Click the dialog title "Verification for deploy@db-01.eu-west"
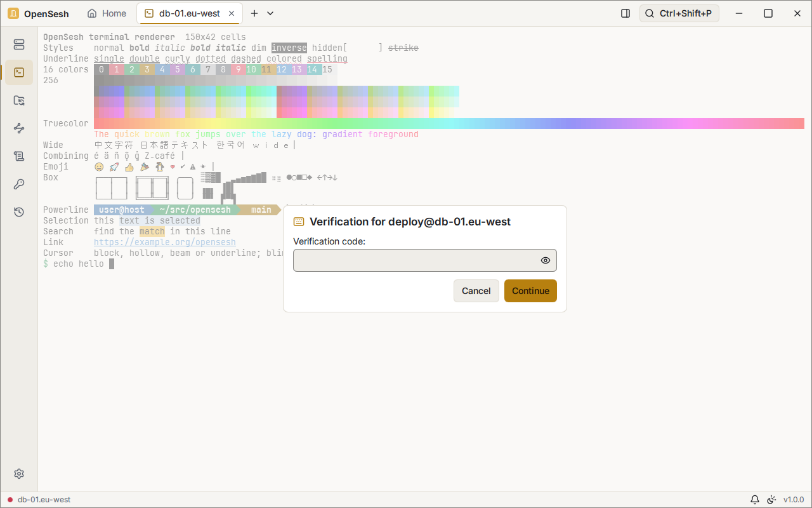The image size is (812, 508). coord(410,222)
